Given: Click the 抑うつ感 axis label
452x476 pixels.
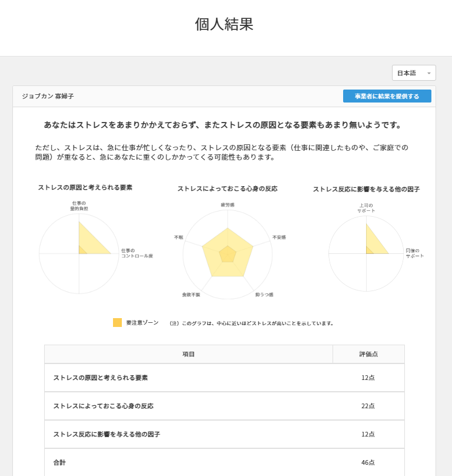Looking at the screenshot, I should (x=264, y=295).
